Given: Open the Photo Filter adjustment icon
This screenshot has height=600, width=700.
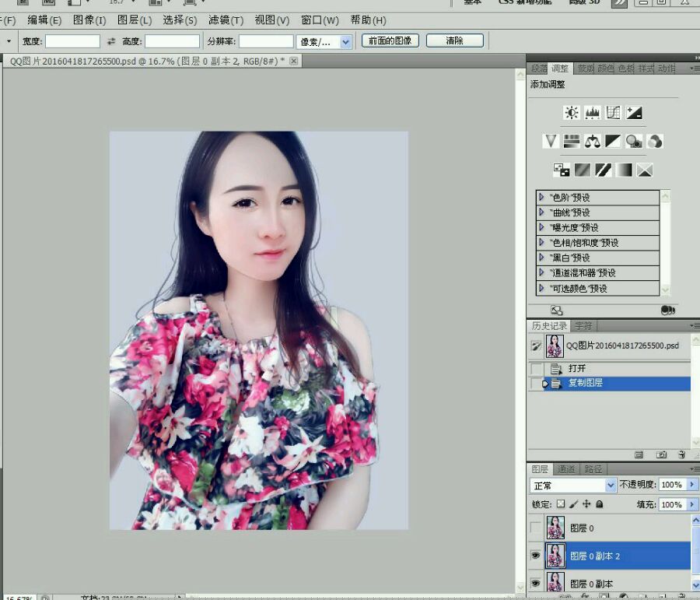Looking at the screenshot, I should [x=634, y=140].
